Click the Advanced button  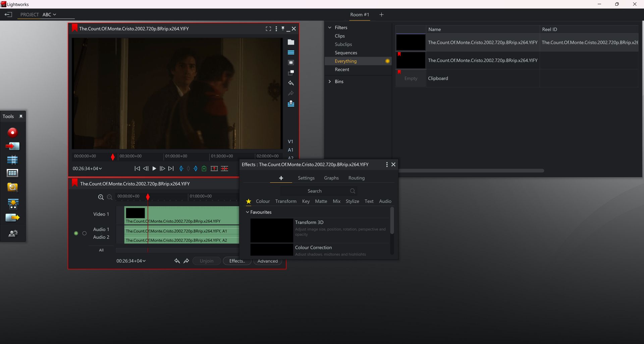[x=268, y=261]
